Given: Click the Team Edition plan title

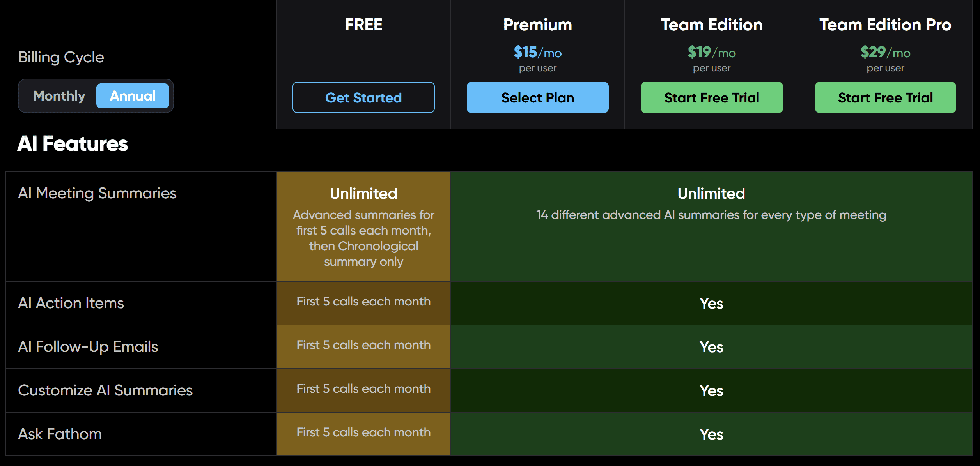Looking at the screenshot, I should coord(712,25).
